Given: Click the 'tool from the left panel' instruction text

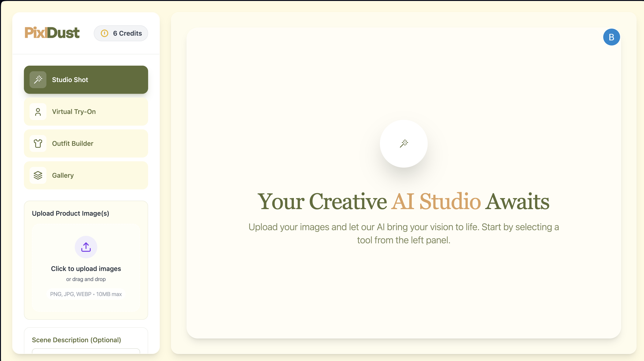Looking at the screenshot, I should [x=404, y=240].
